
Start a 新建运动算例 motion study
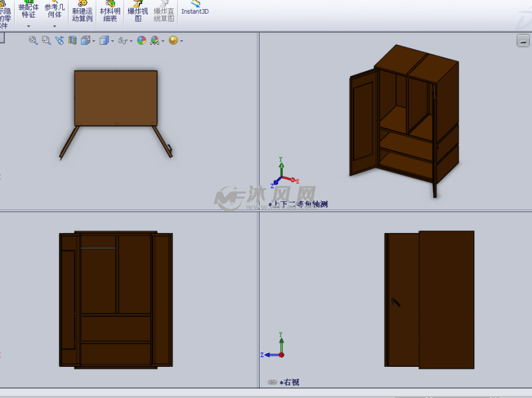click(x=82, y=13)
